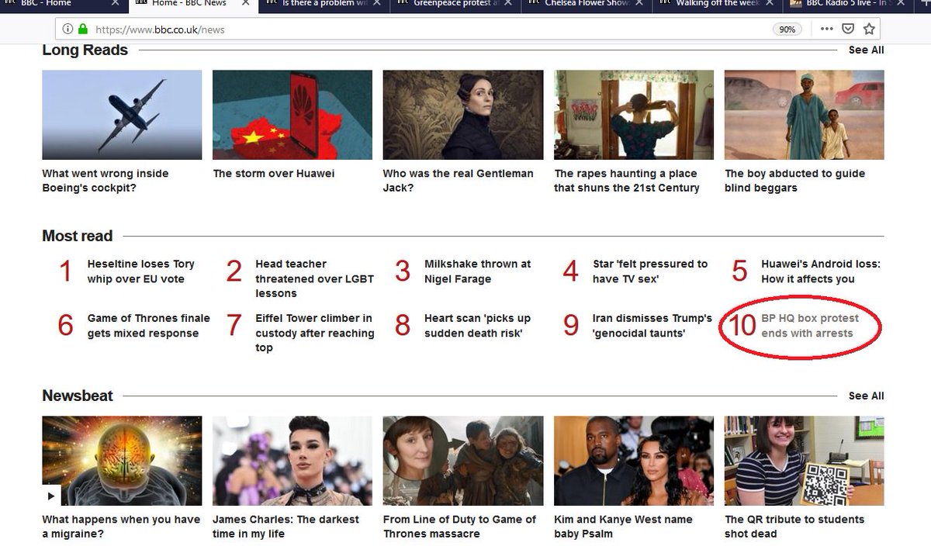Save the page to Pocket
931x560 pixels.
pos(848,29)
